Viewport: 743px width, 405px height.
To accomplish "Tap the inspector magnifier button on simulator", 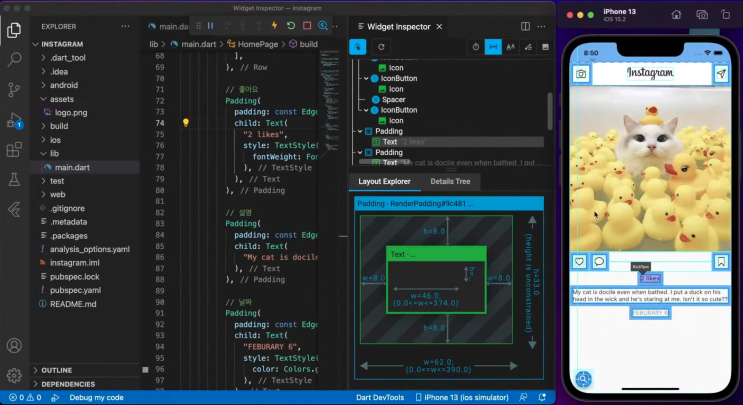I will (584, 379).
